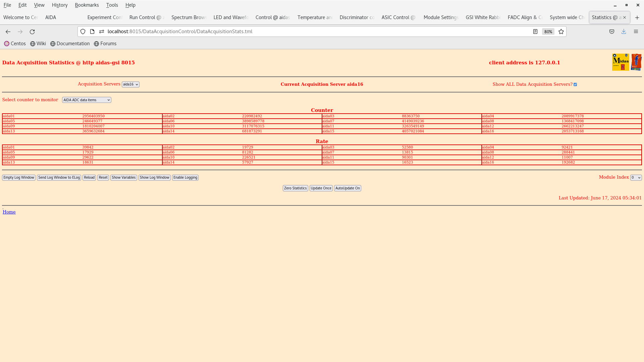Click the browser back navigation arrow
This screenshot has width=644, height=362.
pos(8,32)
